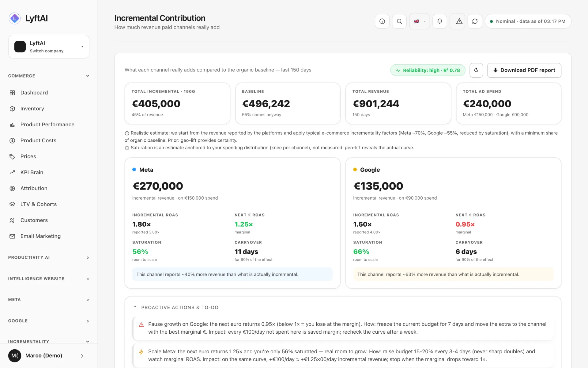Click the header refresh data icon
The image size is (588, 368).
[x=475, y=21]
